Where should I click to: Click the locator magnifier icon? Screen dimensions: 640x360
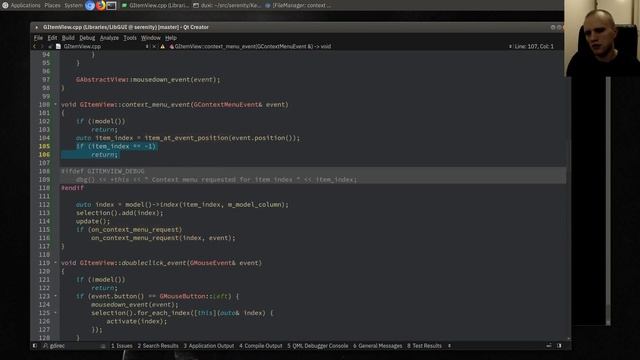tap(45, 346)
